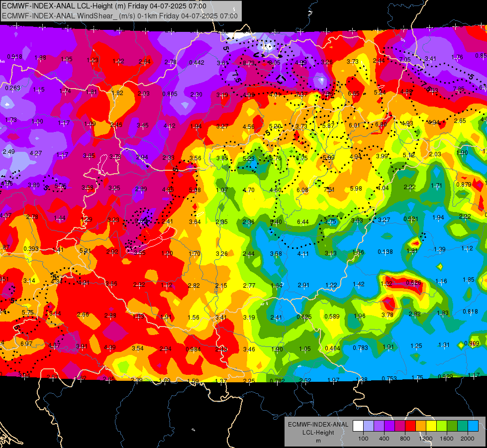Click the purple legend swatch right of 400
The width and height of the screenshot is (487, 448).
[x=390, y=426]
